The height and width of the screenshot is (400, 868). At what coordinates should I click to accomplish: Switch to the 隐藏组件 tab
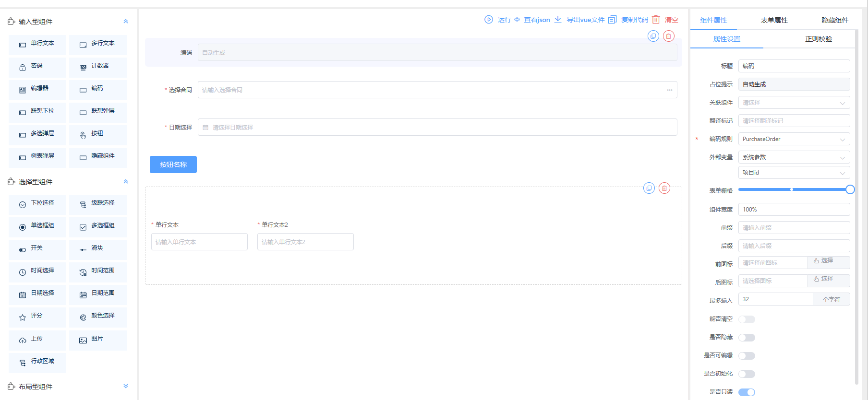835,20
